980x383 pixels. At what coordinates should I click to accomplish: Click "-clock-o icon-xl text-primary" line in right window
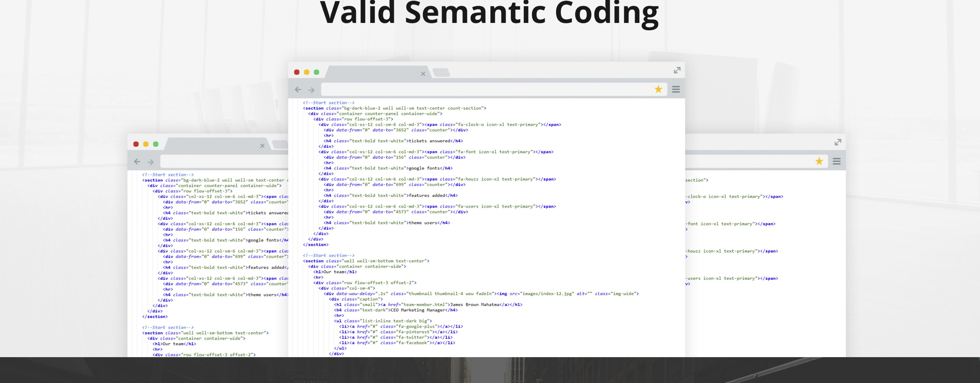(734, 197)
